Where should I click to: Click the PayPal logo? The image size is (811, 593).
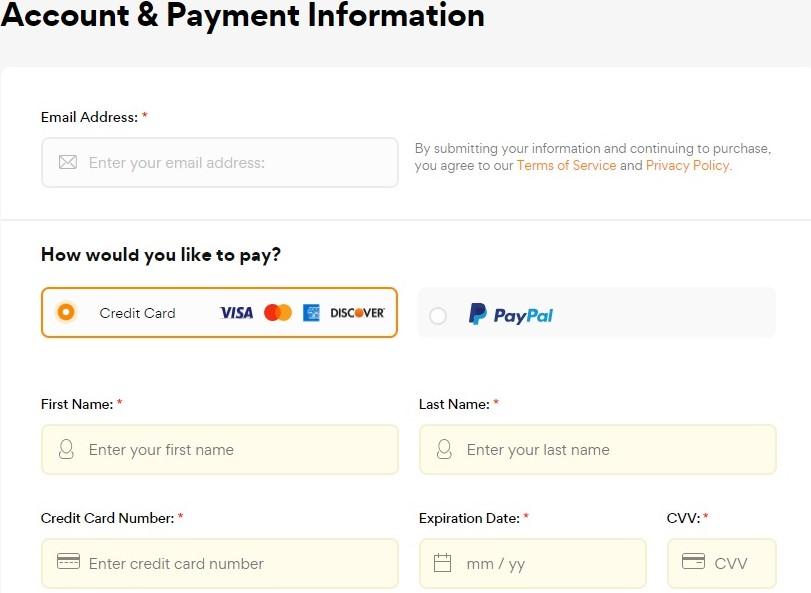tap(511, 315)
